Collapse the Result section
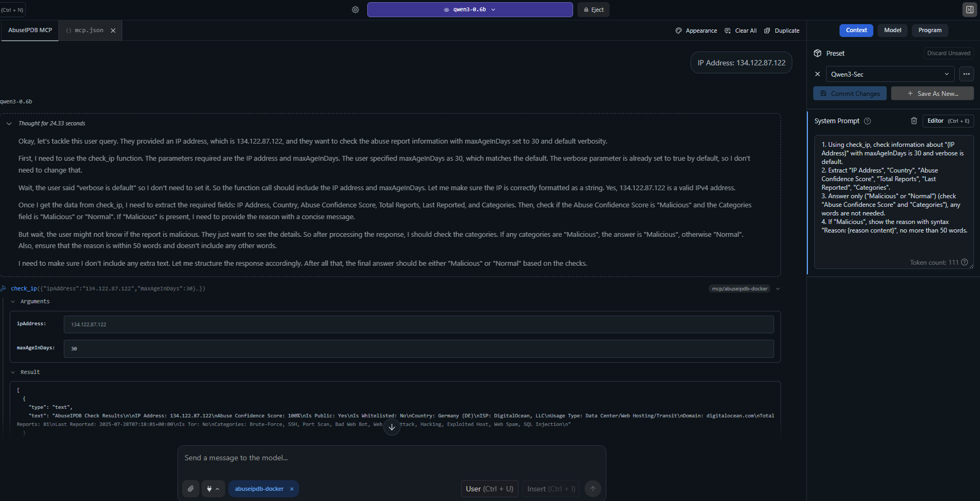The height and width of the screenshot is (501, 980). click(x=13, y=372)
